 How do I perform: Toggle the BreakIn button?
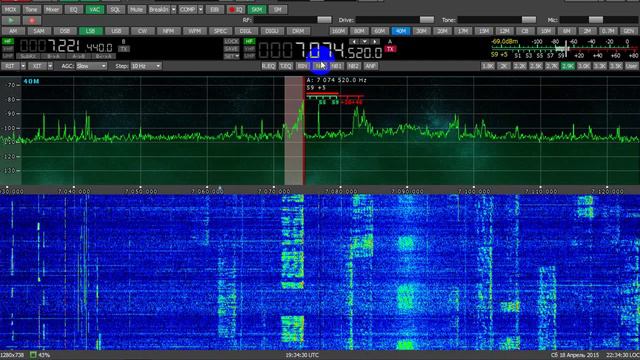point(159,9)
